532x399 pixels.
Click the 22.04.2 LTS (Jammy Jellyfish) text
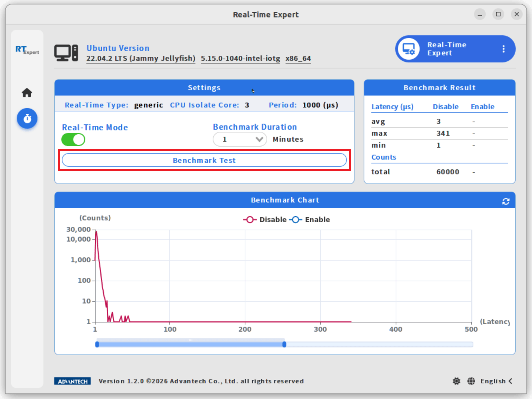click(x=141, y=58)
